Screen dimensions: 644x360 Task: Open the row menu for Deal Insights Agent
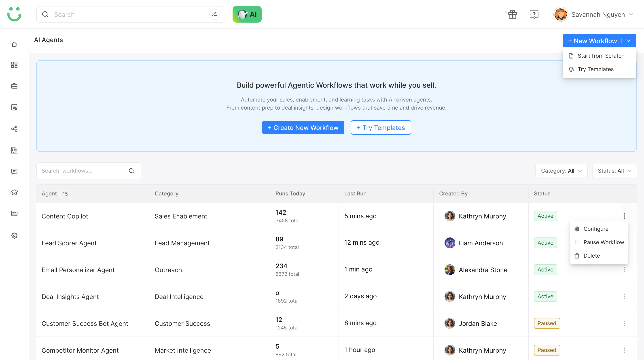[x=624, y=296]
